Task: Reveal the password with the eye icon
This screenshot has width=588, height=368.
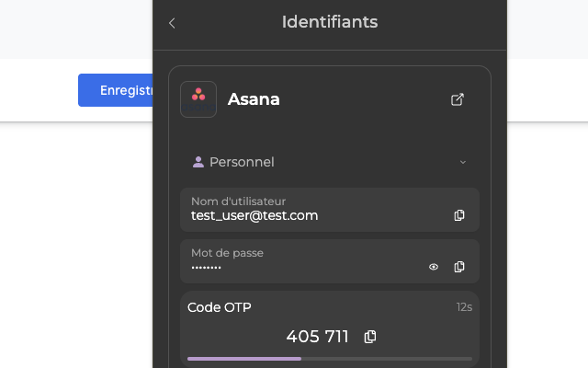Action: pos(434,267)
